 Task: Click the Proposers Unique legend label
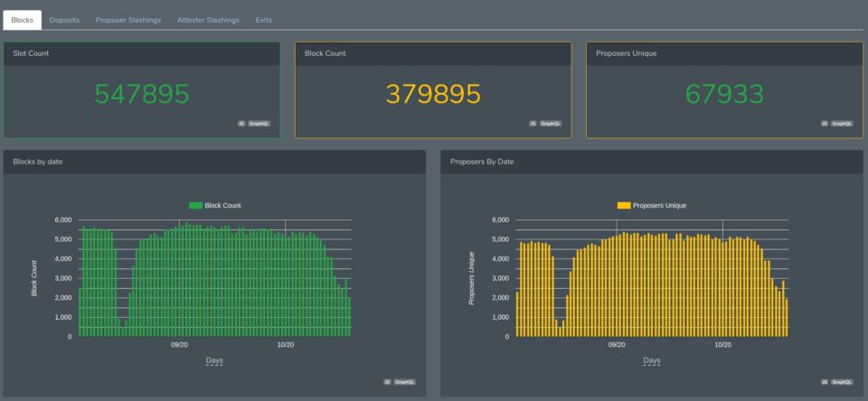(x=659, y=205)
